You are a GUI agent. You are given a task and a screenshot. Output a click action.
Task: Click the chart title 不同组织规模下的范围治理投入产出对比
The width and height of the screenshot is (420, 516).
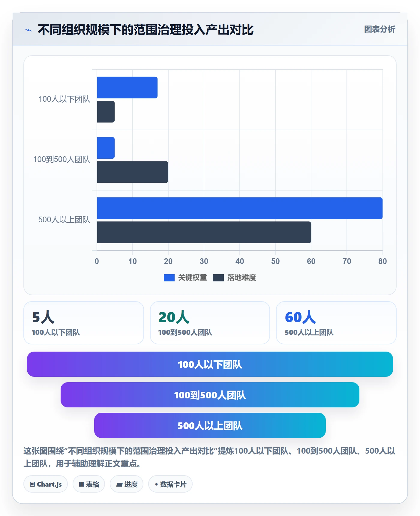pyautogui.click(x=145, y=30)
